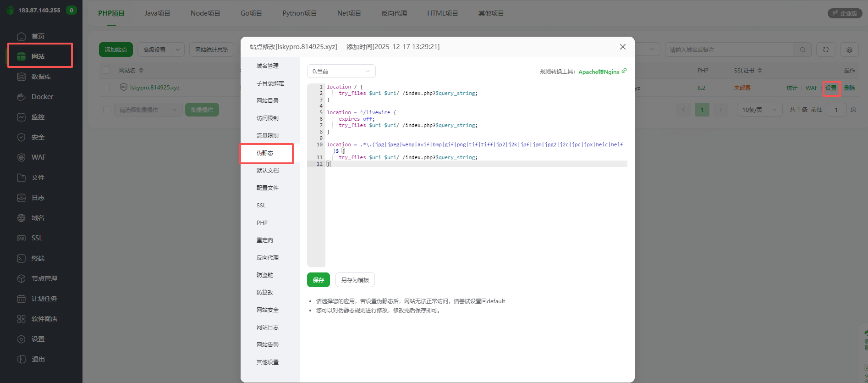Open the 10条/页 page size dropdown

[x=759, y=110]
